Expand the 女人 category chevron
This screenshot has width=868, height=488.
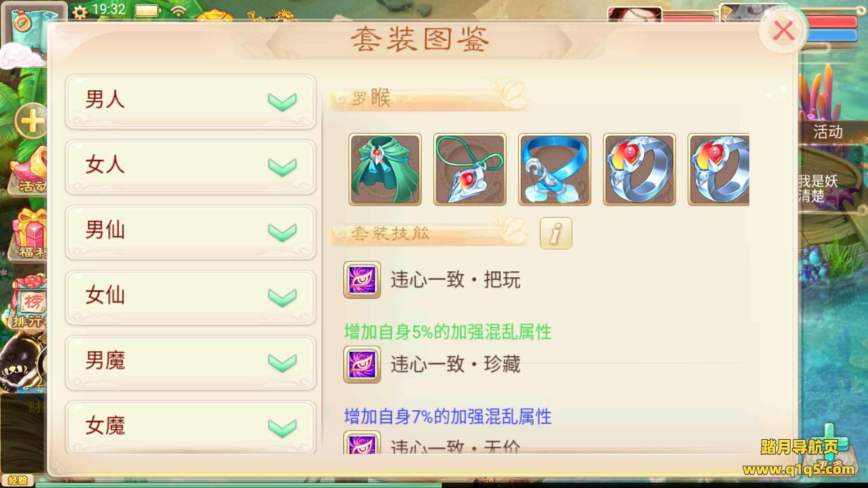[282, 167]
